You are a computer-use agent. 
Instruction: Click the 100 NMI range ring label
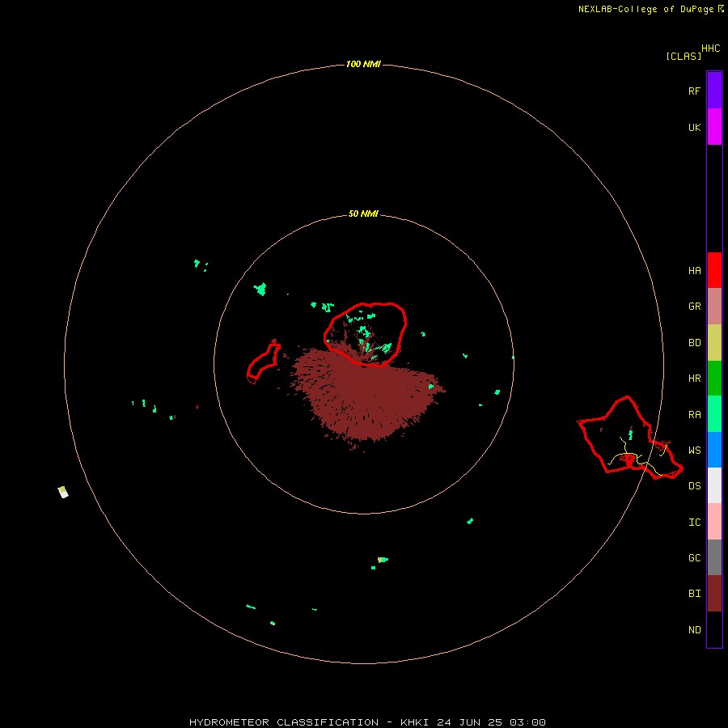[363, 64]
